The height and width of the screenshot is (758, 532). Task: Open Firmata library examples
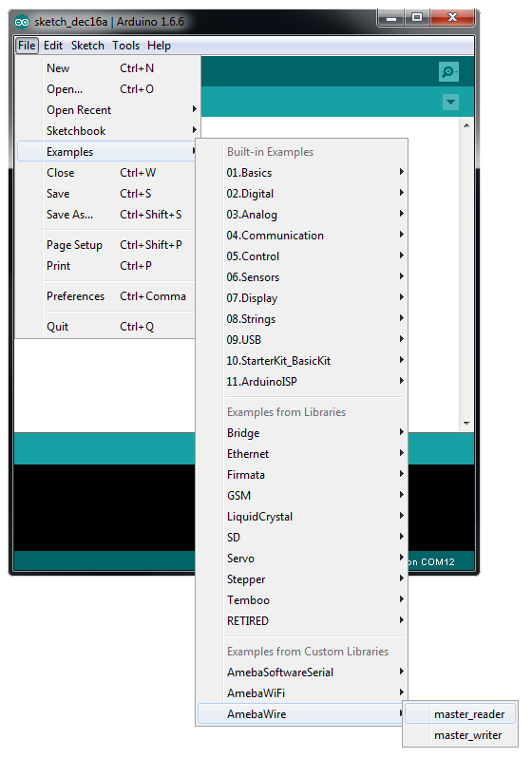302,474
